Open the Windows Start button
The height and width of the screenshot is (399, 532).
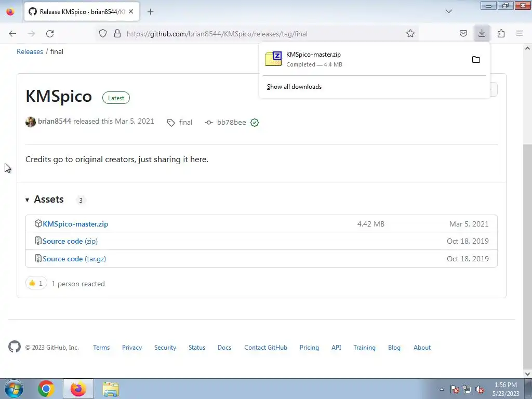(x=14, y=389)
